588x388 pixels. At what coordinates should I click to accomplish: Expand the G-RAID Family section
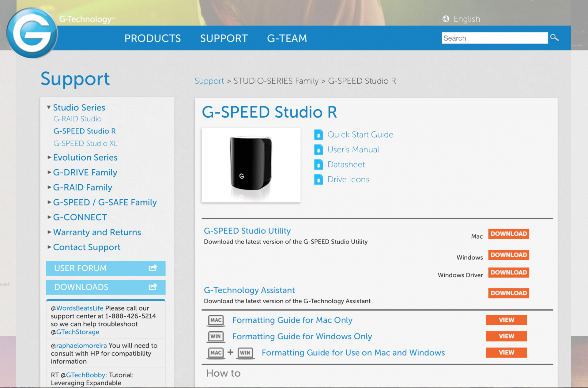pyautogui.click(x=49, y=187)
